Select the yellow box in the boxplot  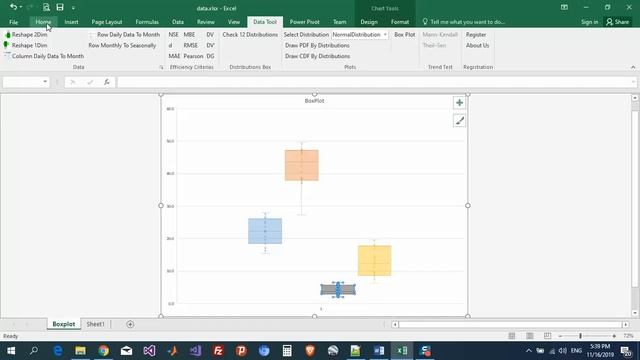374,260
